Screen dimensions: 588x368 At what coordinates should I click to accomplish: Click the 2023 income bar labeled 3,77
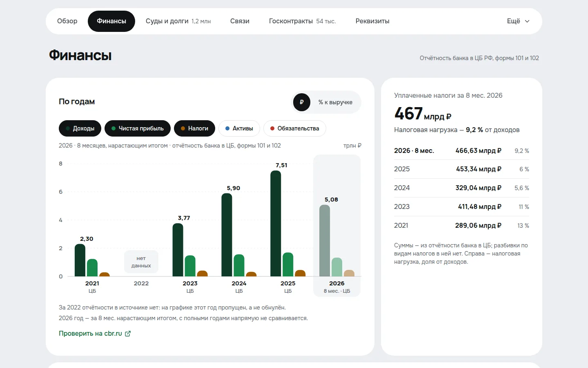pyautogui.click(x=178, y=250)
